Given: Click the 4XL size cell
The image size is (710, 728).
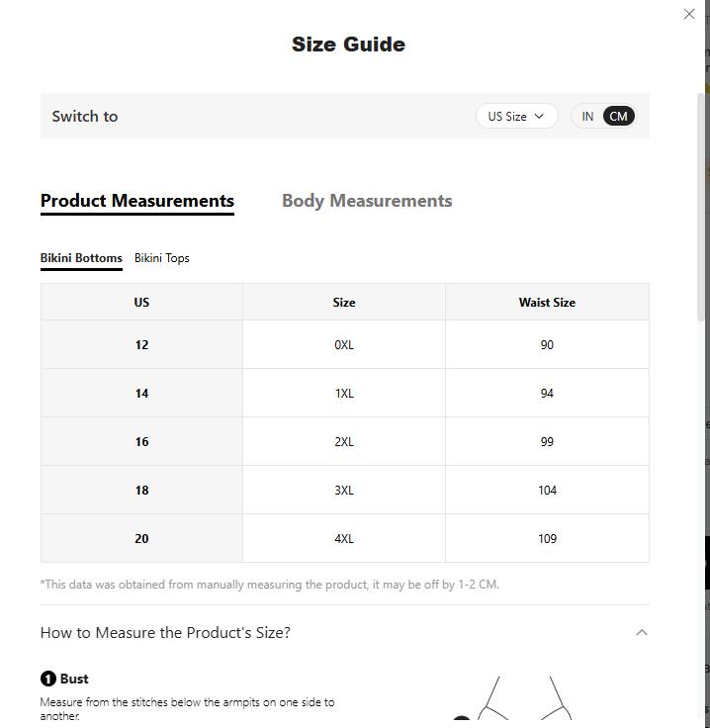Looking at the screenshot, I should (344, 539).
